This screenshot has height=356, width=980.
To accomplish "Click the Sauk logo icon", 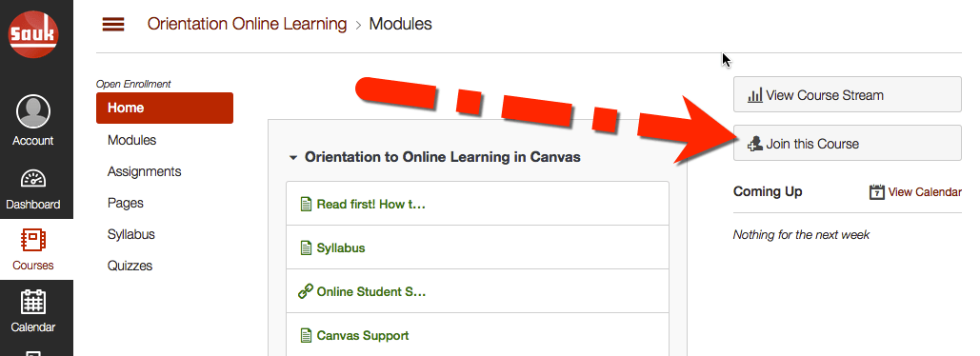I will coord(33,33).
